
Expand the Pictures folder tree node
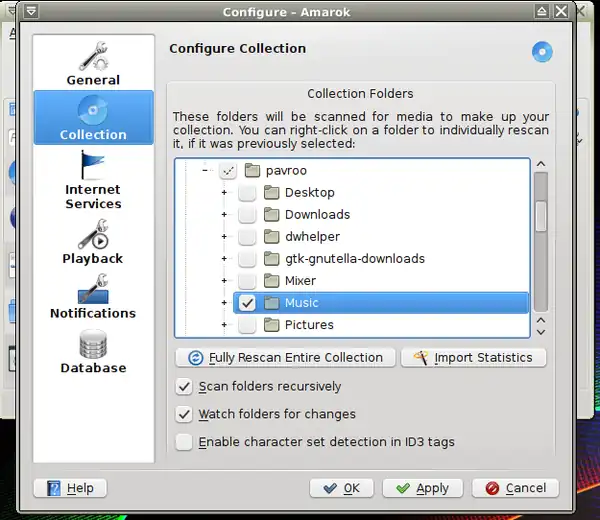point(224,325)
